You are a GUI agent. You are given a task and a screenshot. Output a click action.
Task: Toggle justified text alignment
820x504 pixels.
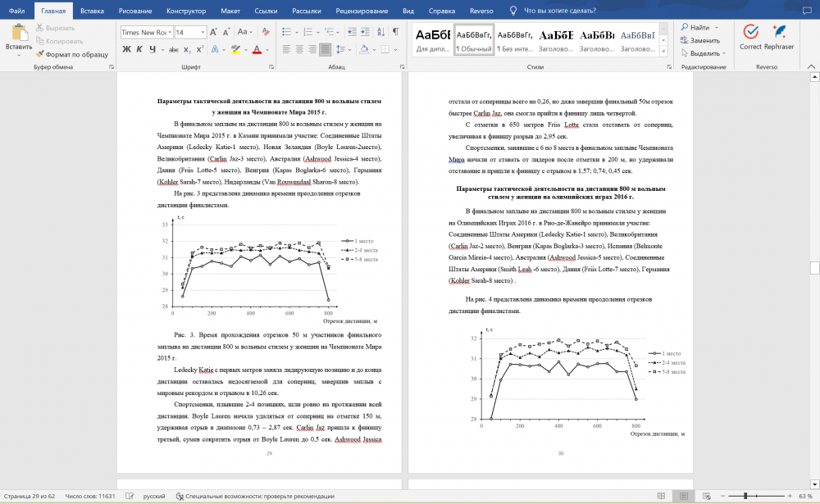click(326, 49)
